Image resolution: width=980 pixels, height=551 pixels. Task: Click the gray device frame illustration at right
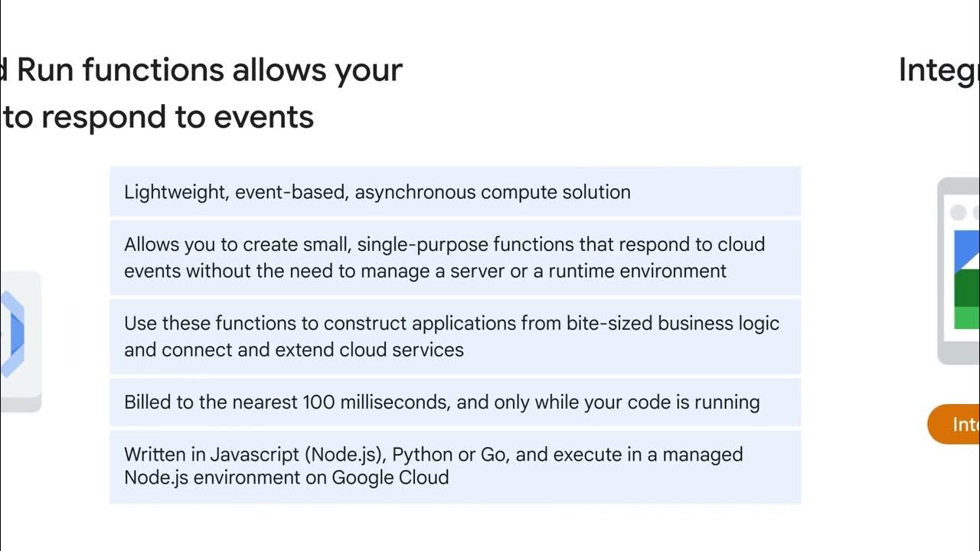(x=959, y=271)
